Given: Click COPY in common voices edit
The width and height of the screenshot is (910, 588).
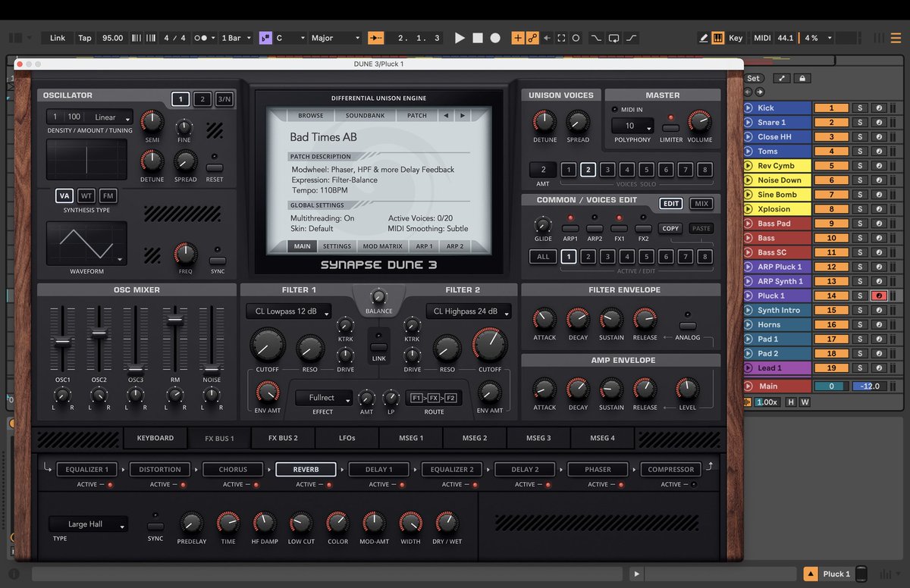Looking at the screenshot, I should coord(670,228).
